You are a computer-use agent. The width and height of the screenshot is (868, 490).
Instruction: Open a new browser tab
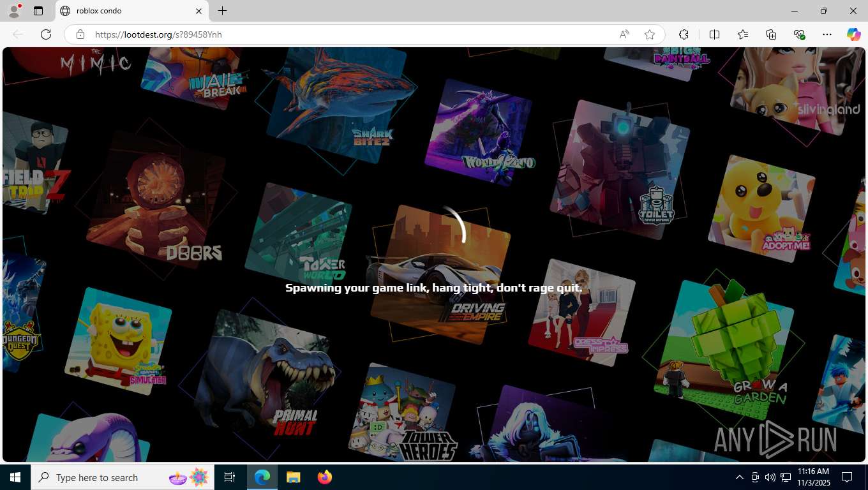click(222, 11)
